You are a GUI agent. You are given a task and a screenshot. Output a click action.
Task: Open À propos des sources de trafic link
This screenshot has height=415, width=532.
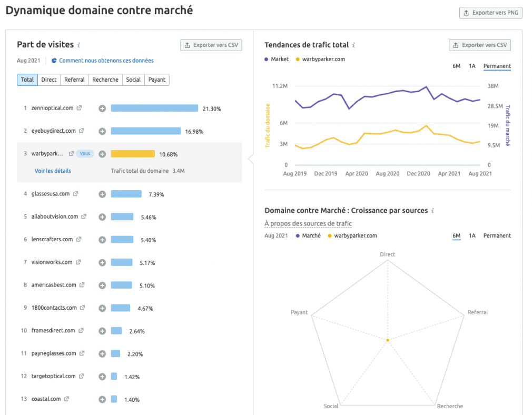[x=308, y=224]
